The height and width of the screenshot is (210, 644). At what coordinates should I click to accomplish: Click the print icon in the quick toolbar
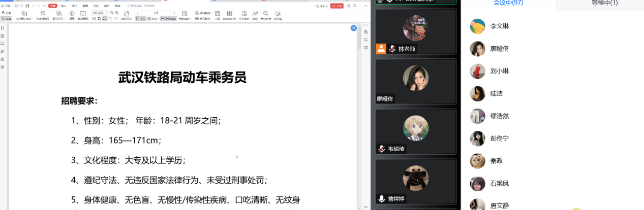coord(28,6)
